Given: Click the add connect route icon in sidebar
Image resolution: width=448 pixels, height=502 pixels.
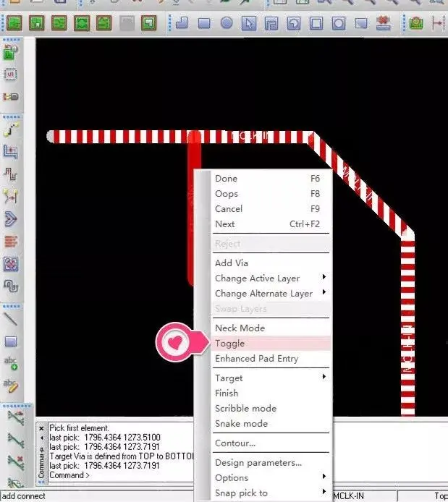Looking at the screenshot, I should 11,129.
